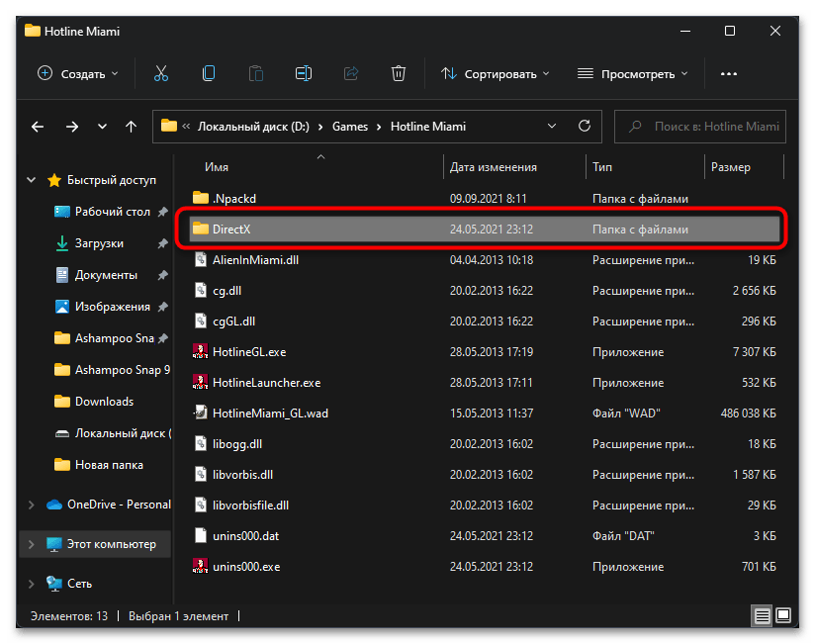Viewport: 815px width, 644px height.
Task: Switch to large thumbnails view
Action: (783, 615)
